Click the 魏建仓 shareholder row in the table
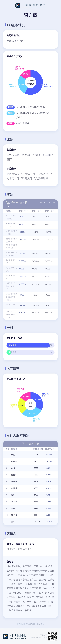This screenshot has height=644, width=61. [30, 455]
